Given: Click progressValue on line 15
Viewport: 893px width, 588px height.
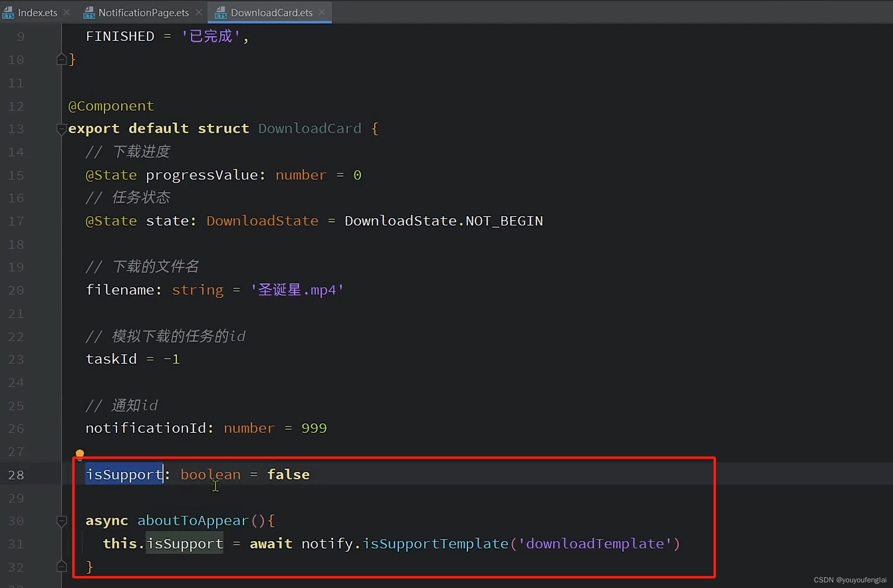Looking at the screenshot, I should pos(202,175).
